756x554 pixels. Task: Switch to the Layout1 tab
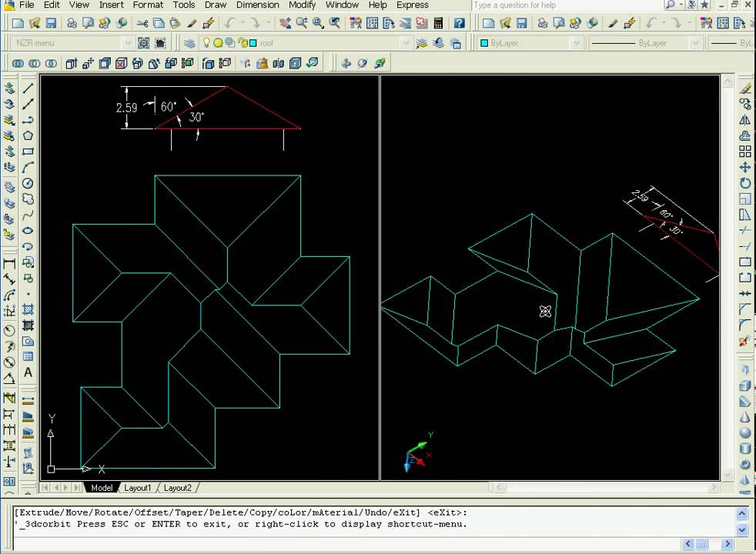[137, 488]
